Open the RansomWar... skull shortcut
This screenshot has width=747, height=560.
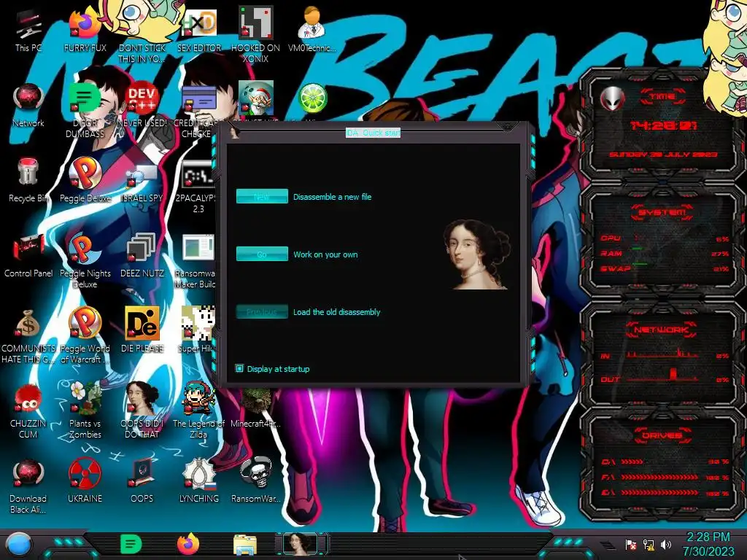[255, 480]
